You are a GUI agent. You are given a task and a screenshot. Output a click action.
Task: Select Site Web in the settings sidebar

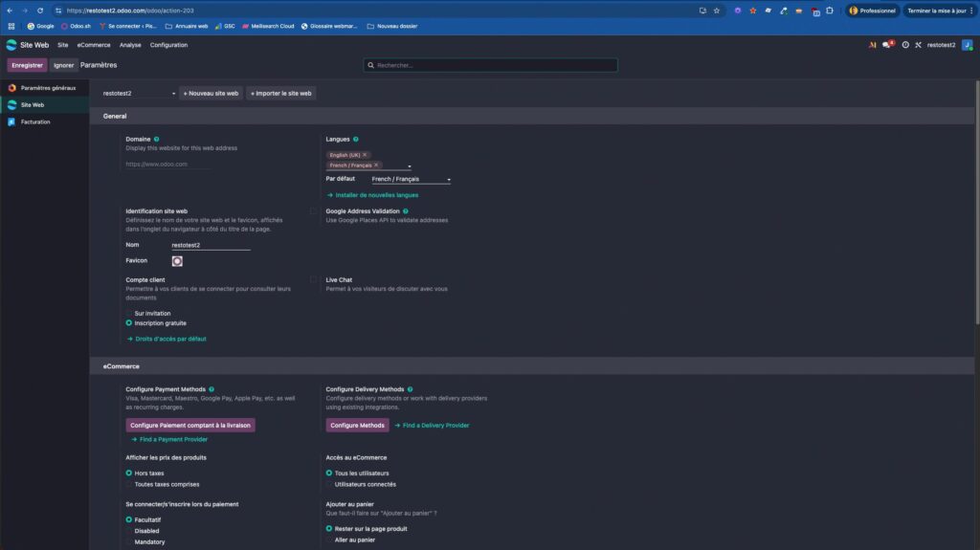[44, 105]
